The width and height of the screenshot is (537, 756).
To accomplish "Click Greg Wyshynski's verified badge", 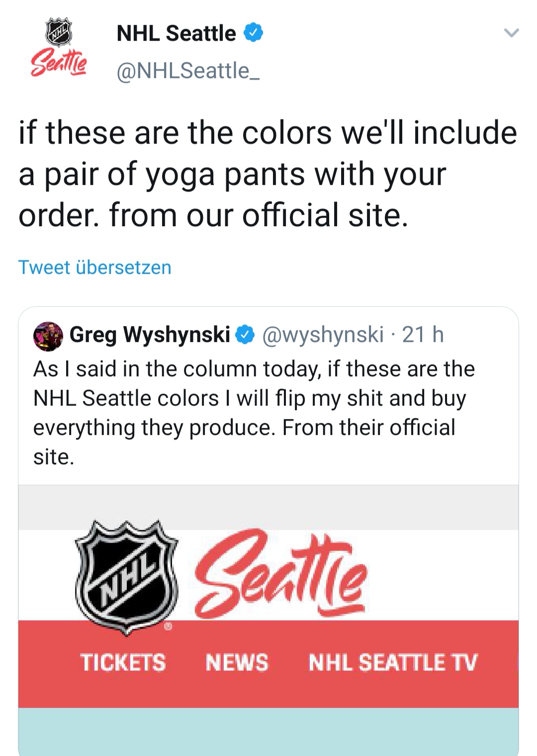I will click(245, 336).
